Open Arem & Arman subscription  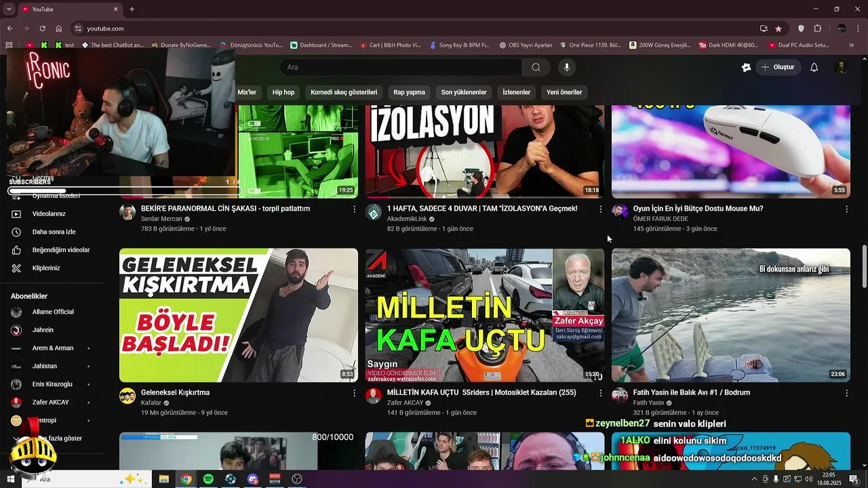[52, 348]
